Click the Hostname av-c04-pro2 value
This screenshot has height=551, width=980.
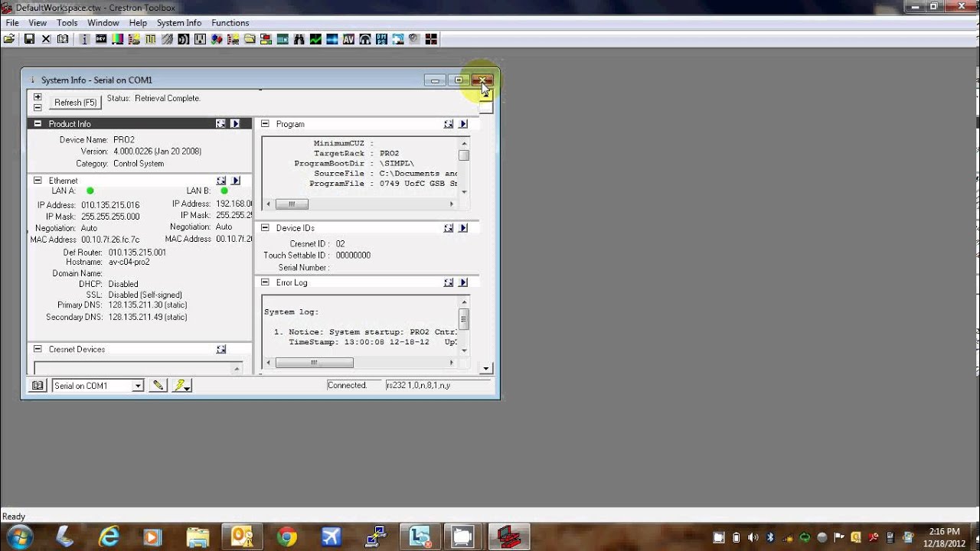pyautogui.click(x=129, y=262)
